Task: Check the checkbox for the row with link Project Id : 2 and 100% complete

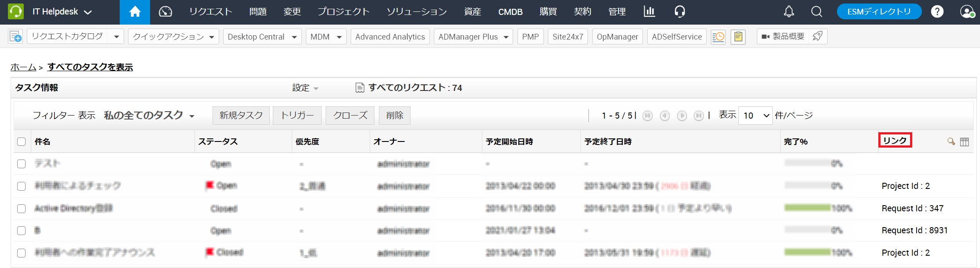Action: (x=21, y=253)
